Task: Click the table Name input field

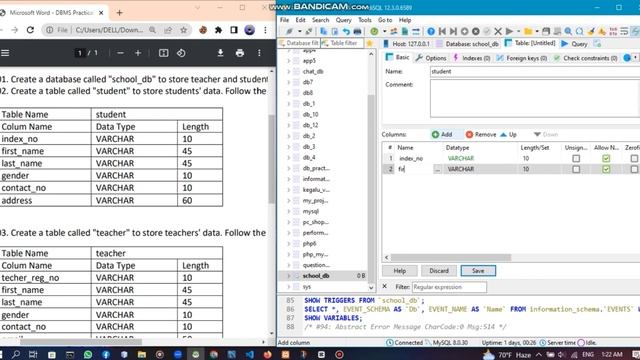Action: 535,71
